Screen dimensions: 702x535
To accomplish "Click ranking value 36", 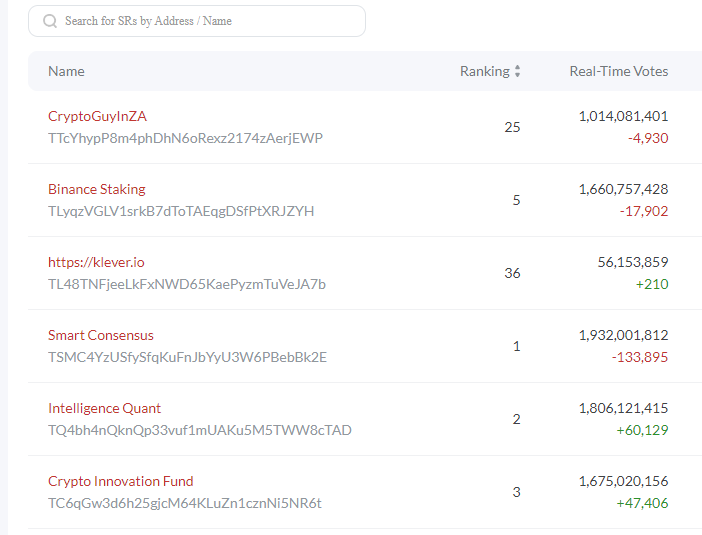I will point(512,273).
